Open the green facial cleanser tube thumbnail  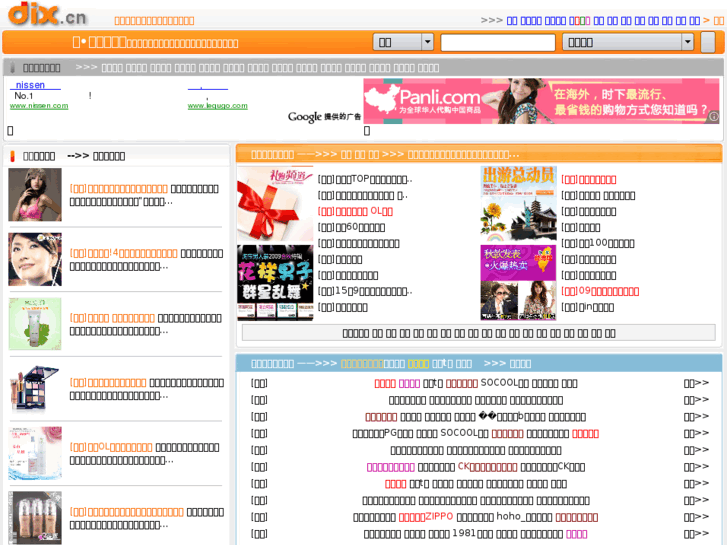pyautogui.click(x=35, y=324)
